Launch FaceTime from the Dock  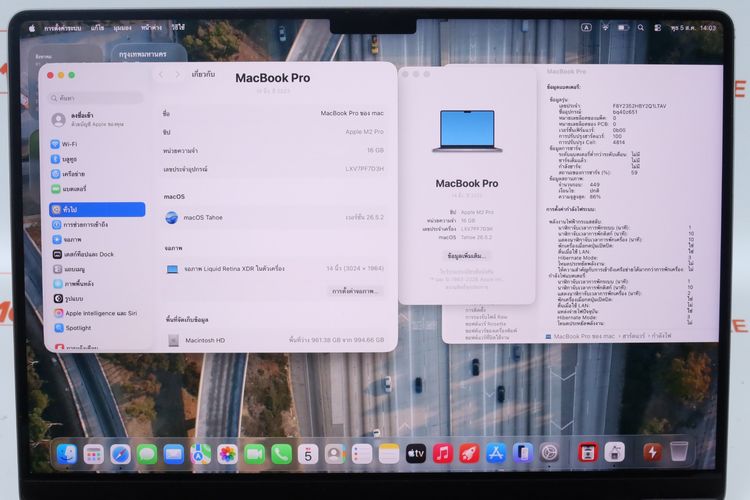(255, 454)
